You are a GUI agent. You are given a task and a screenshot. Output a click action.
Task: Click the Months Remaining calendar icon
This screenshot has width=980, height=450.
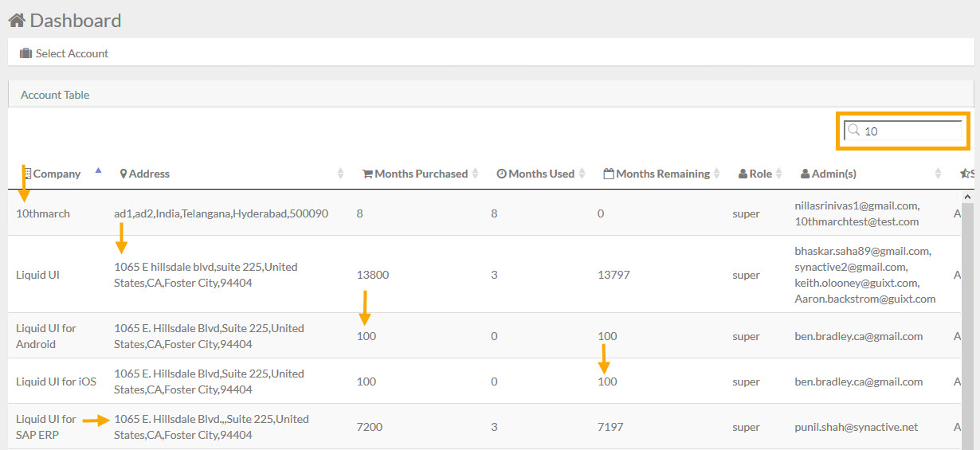pos(609,174)
